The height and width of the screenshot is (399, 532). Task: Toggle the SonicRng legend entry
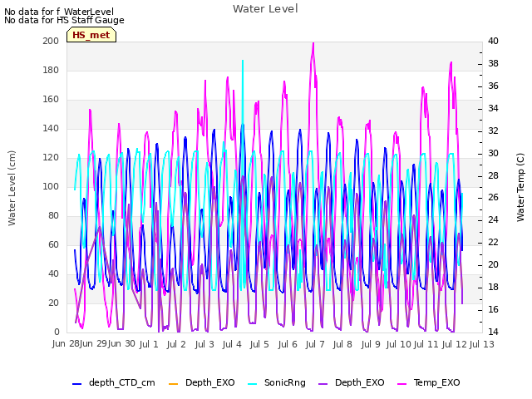point(277,382)
